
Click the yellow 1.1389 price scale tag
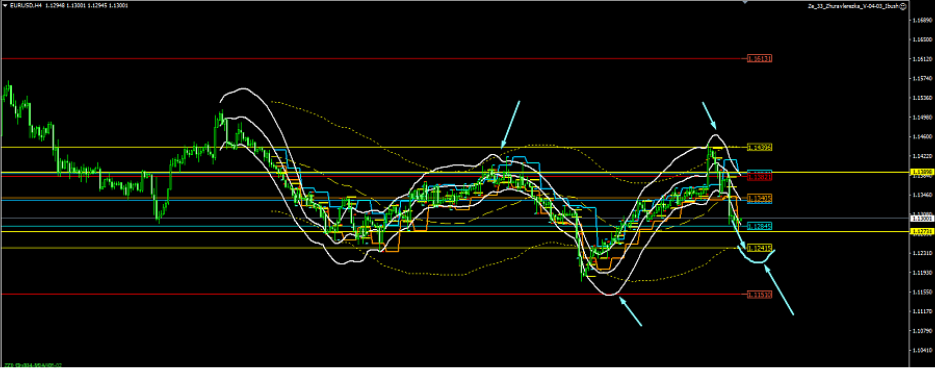click(921, 172)
